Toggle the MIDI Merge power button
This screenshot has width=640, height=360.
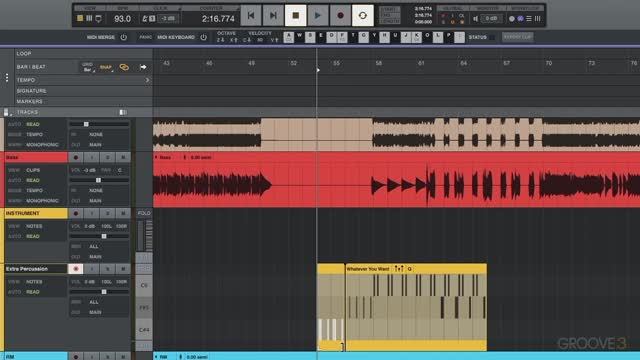click(x=124, y=37)
